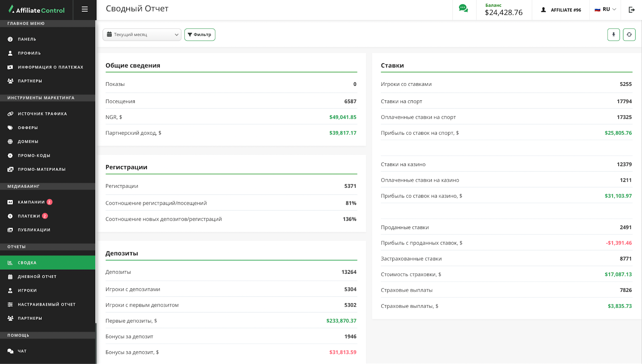The width and height of the screenshot is (642, 364).
Task: Open the Фильтр filter button
Action: (x=199, y=35)
